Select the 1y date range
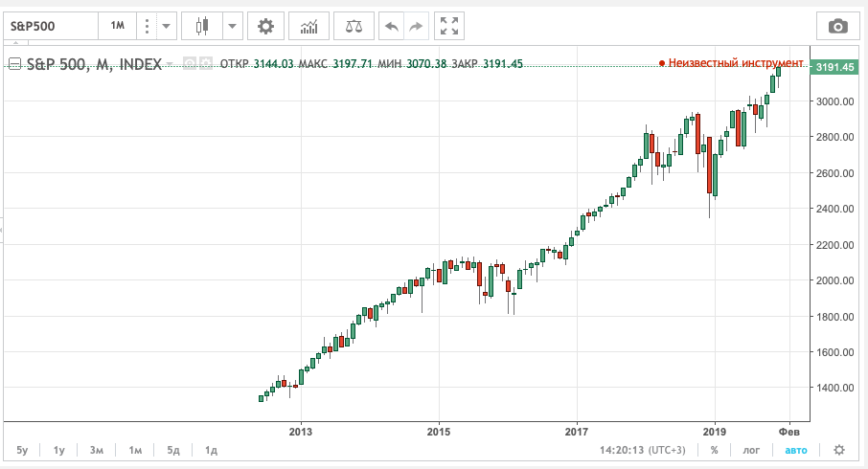 click(58, 450)
